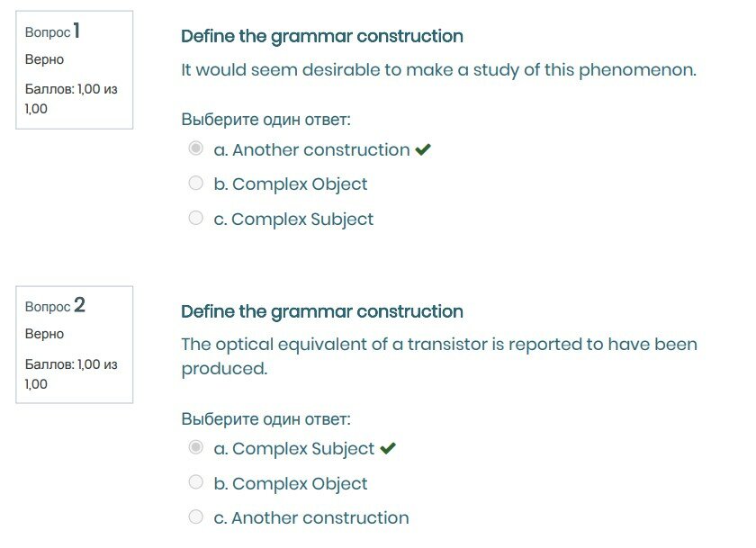Select the "b. Complex Object" radio in question 2
This screenshot has height=548, width=756.
[x=195, y=482]
